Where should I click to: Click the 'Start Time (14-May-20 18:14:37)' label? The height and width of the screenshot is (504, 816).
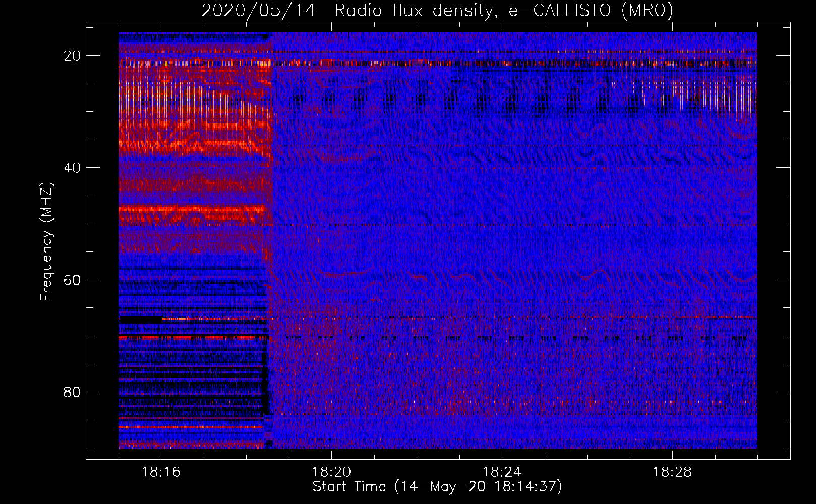tap(437, 487)
